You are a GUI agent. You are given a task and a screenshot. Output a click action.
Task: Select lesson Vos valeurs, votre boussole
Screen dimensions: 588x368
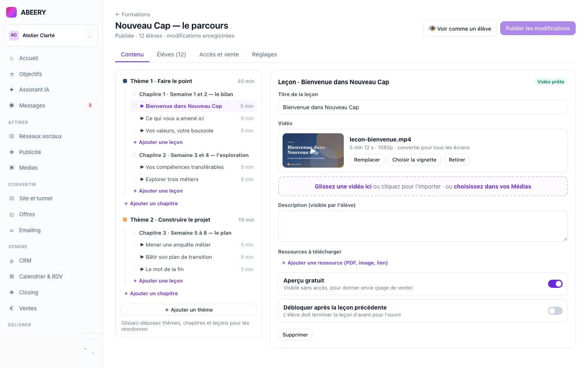(194, 130)
